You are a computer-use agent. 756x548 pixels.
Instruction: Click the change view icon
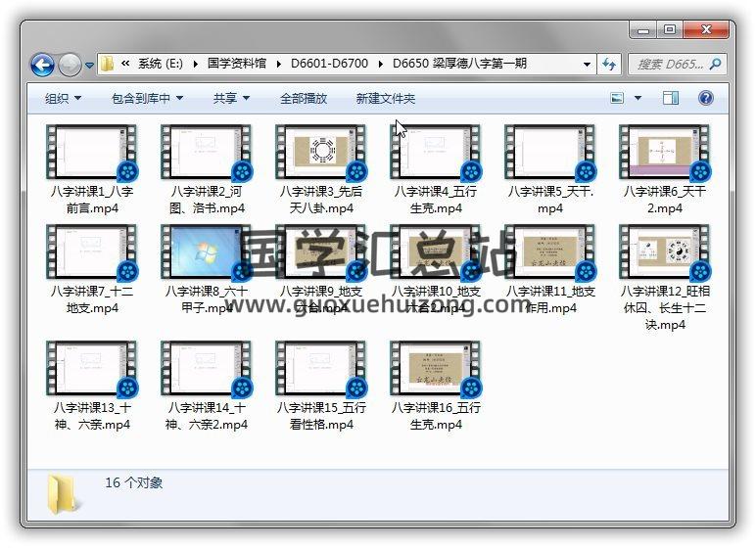(617, 98)
